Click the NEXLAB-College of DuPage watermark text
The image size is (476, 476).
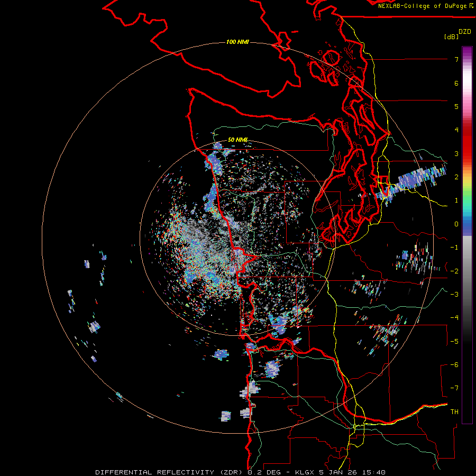(x=425, y=6)
